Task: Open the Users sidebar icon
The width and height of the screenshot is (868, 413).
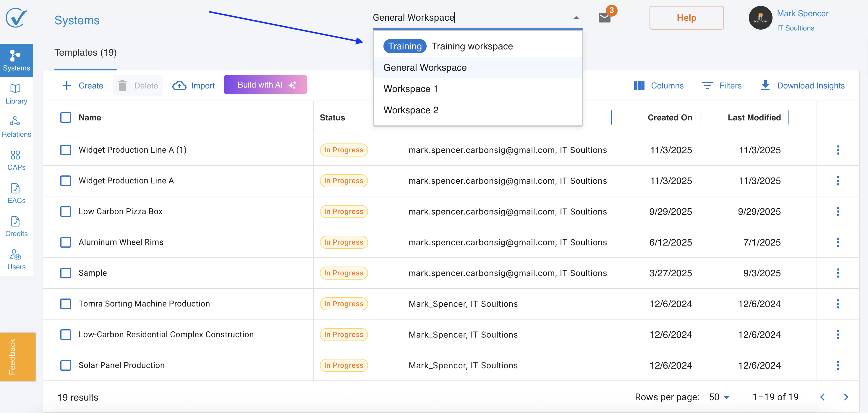Action: pos(16,259)
